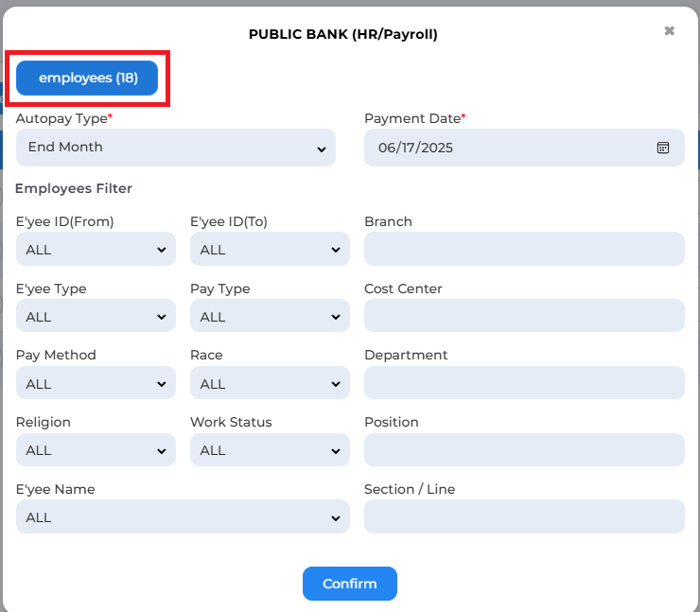Expand the Religion dropdown
The image size is (700, 612).
pyautogui.click(x=96, y=450)
